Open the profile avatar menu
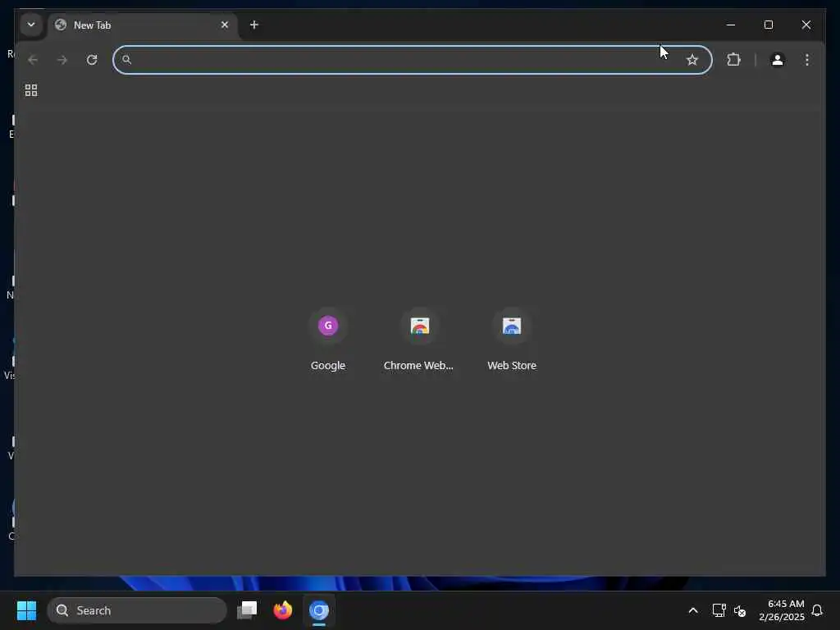840x630 pixels. [778, 59]
